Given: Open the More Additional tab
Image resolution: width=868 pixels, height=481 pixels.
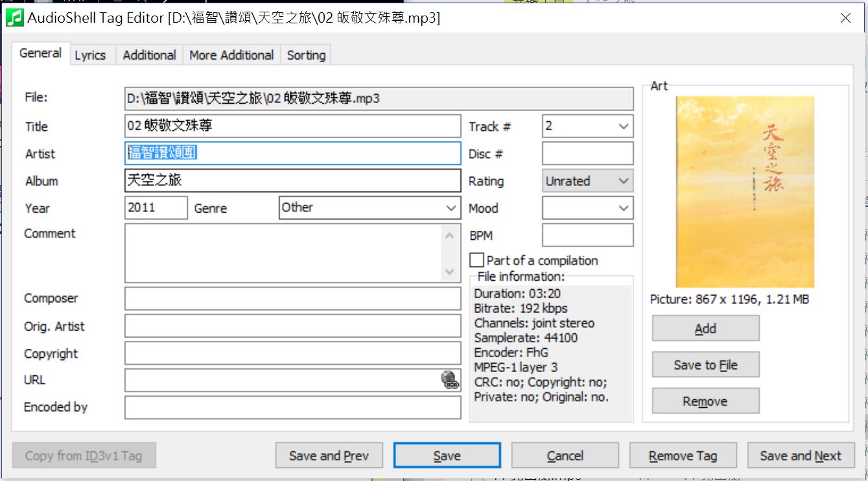Looking at the screenshot, I should coord(231,55).
